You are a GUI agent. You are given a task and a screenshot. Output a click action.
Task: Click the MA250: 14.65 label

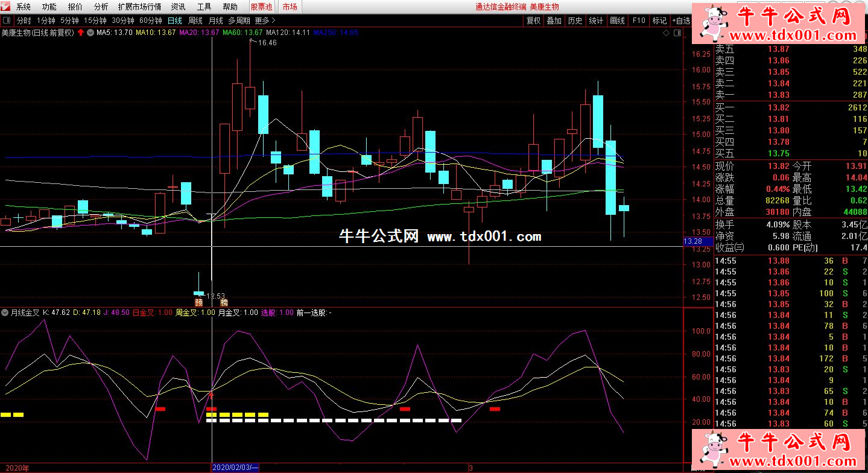[336, 33]
